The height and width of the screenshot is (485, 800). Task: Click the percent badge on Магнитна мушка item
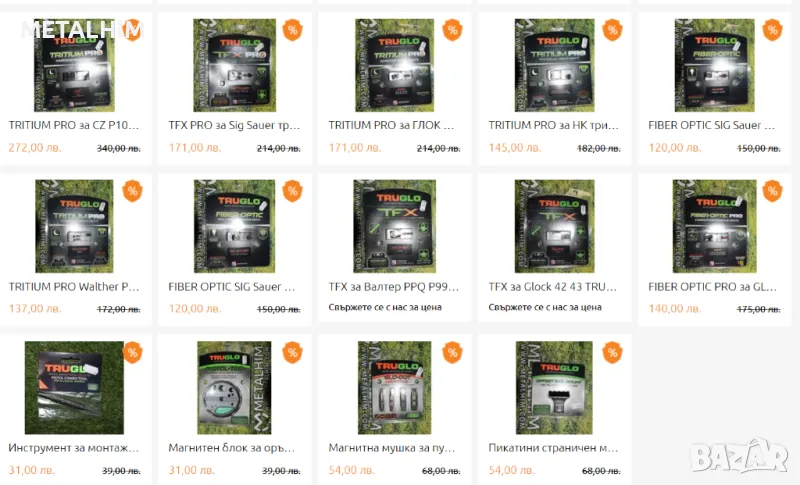(x=452, y=352)
